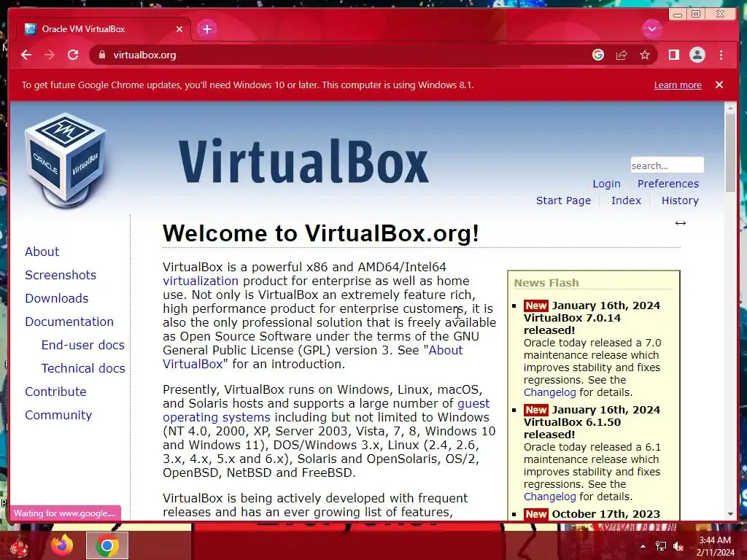Viewport: 747px width, 560px height.
Task: Click the scrollbar up arrow
Action: point(730,109)
